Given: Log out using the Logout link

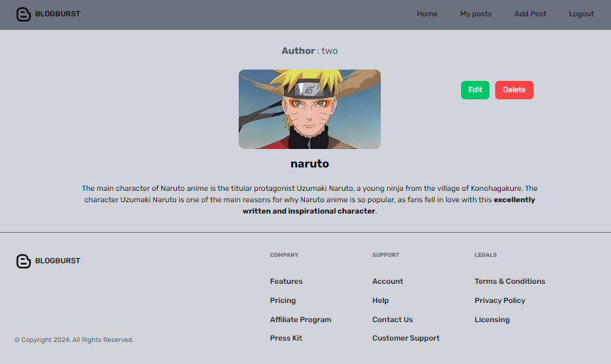Looking at the screenshot, I should click(x=581, y=14).
